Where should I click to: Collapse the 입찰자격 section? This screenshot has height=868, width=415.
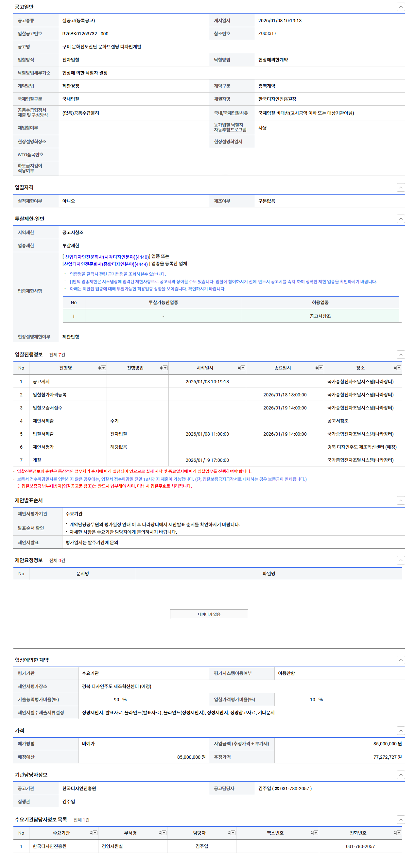click(401, 187)
